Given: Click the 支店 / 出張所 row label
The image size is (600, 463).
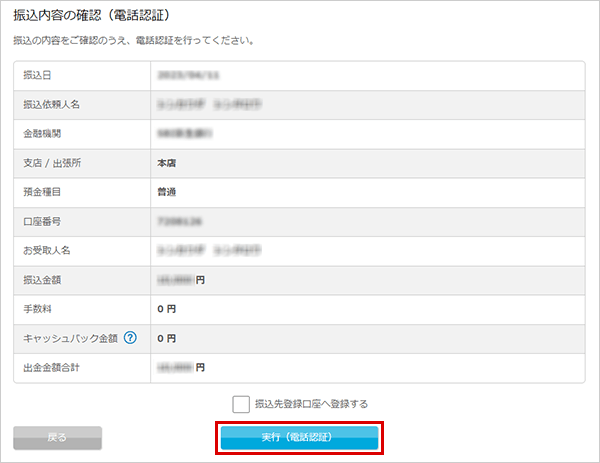Looking at the screenshot, I should coord(51,162).
